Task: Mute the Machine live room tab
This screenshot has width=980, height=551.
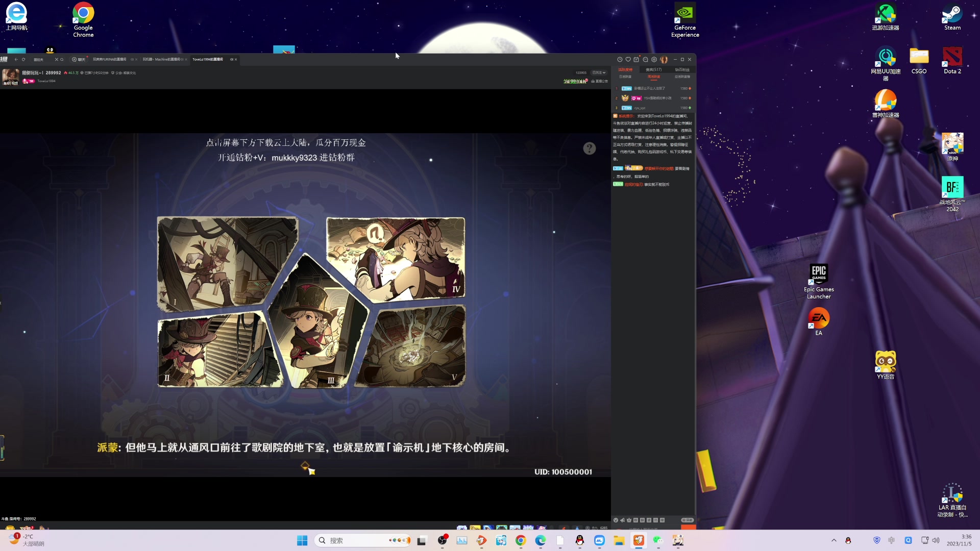Action: pyautogui.click(x=182, y=59)
